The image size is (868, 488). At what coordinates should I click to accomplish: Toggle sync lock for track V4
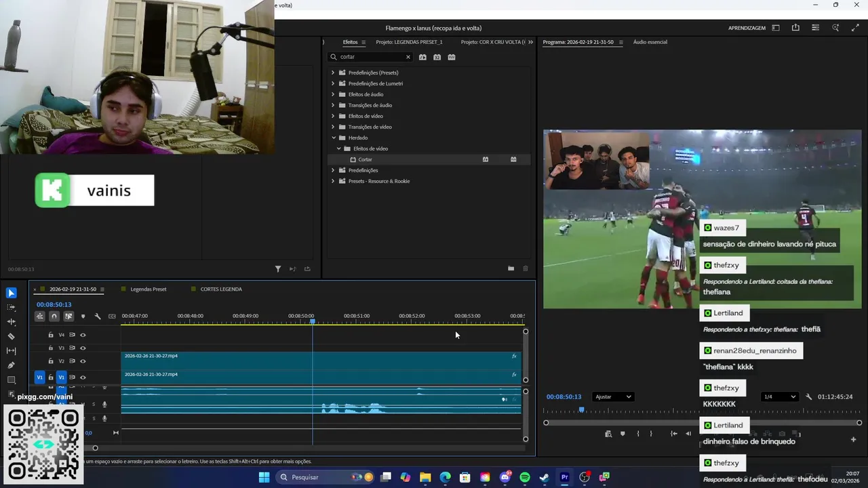click(72, 335)
